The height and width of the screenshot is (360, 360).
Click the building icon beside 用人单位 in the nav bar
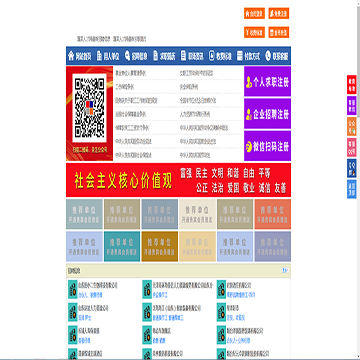[x=99, y=56]
